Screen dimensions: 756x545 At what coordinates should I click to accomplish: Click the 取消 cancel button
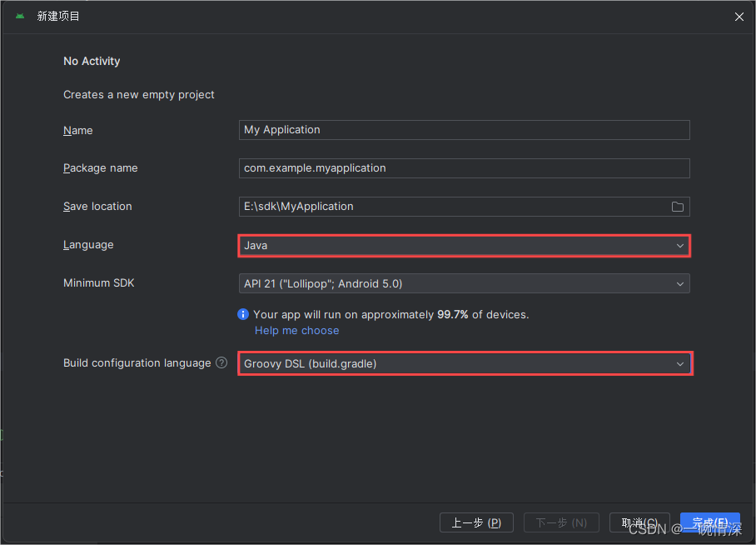tap(639, 522)
